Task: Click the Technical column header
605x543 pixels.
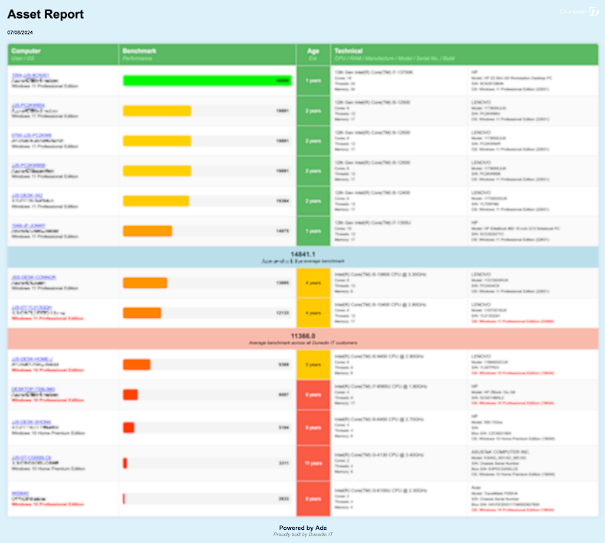Action: (x=349, y=50)
